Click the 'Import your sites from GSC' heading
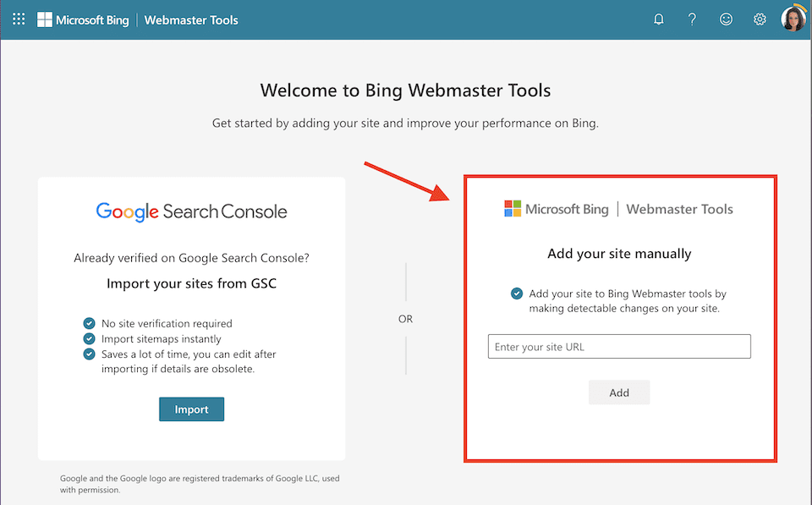812x505 pixels. click(191, 283)
